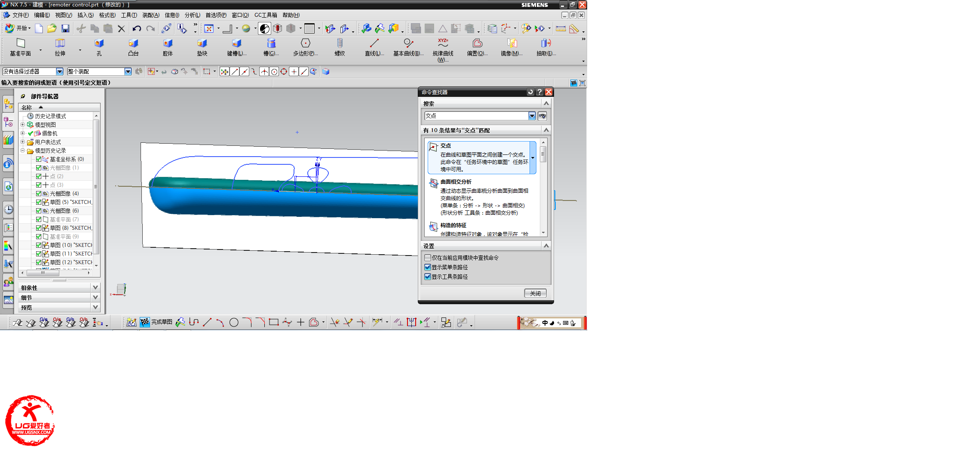
Task: Uncheck 光栅图像 (4) feature checkbox
Action: click(39, 194)
